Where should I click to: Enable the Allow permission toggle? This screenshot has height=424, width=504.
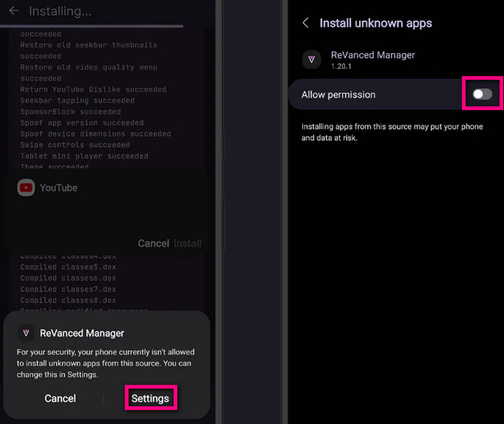click(x=482, y=94)
